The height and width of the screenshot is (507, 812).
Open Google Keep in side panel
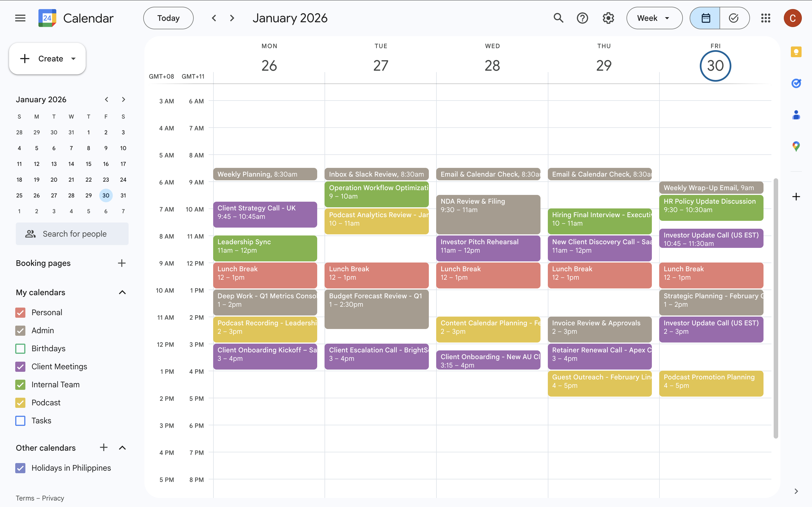(796, 52)
